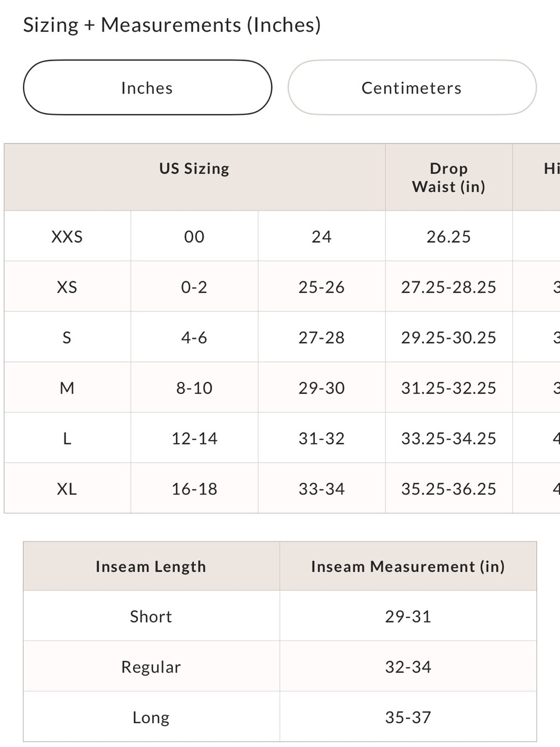Switch to the Inches unit toggle
Image resolution: width=560 pixels, height=747 pixels.
147,87
